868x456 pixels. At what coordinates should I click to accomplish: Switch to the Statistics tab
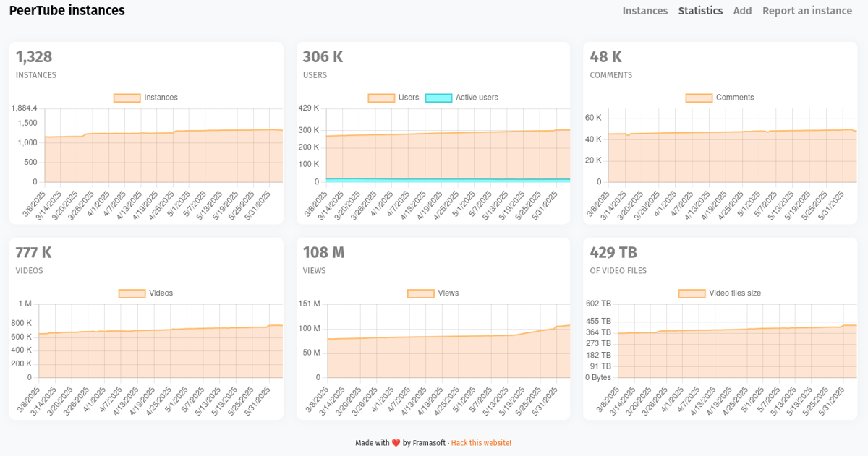[x=700, y=10]
